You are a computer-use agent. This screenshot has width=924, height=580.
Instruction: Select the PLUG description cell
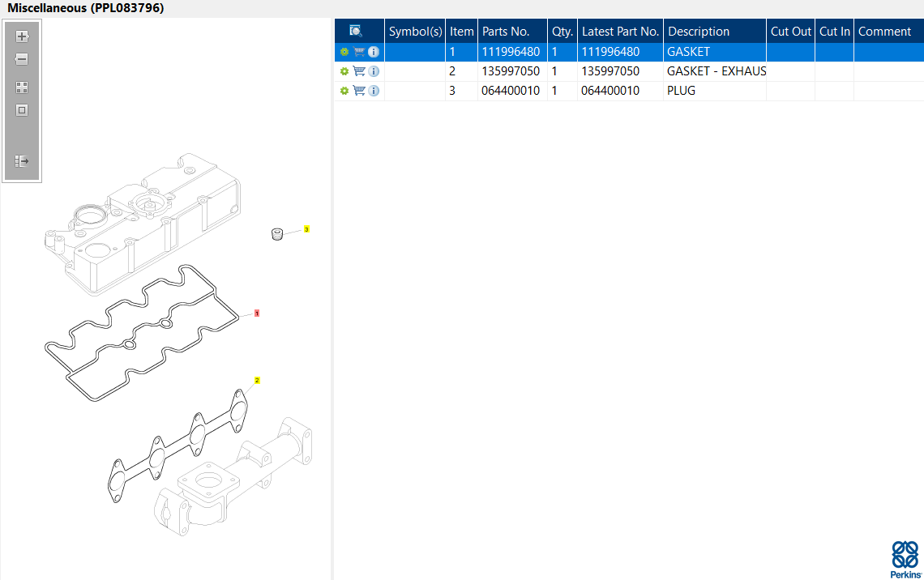click(715, 91)
